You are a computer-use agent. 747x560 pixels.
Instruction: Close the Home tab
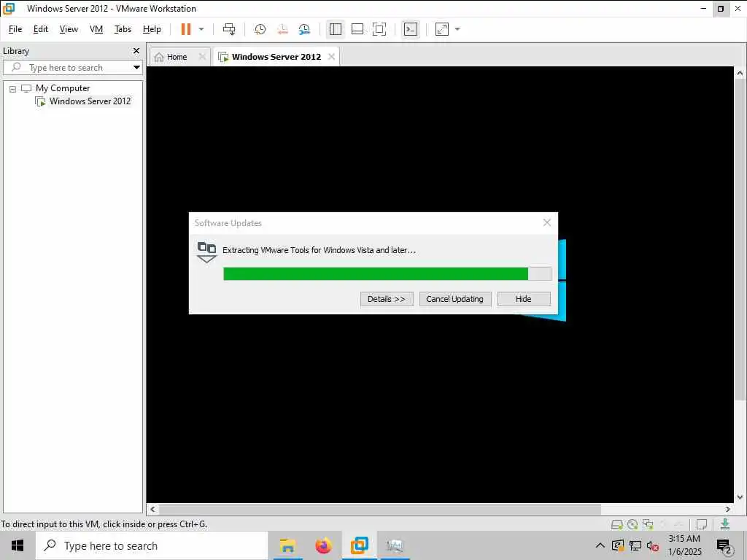pos(203,57)
